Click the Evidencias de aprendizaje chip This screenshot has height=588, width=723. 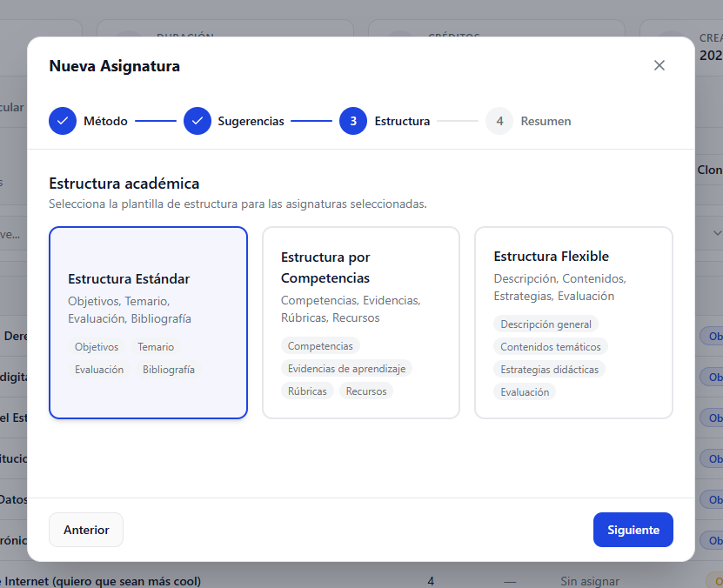click(346, 369)
